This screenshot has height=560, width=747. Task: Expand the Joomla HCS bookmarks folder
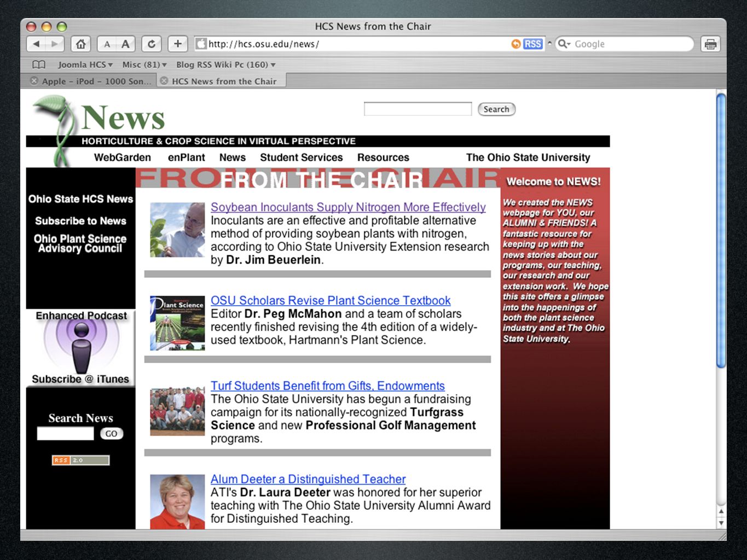(85, 65)
